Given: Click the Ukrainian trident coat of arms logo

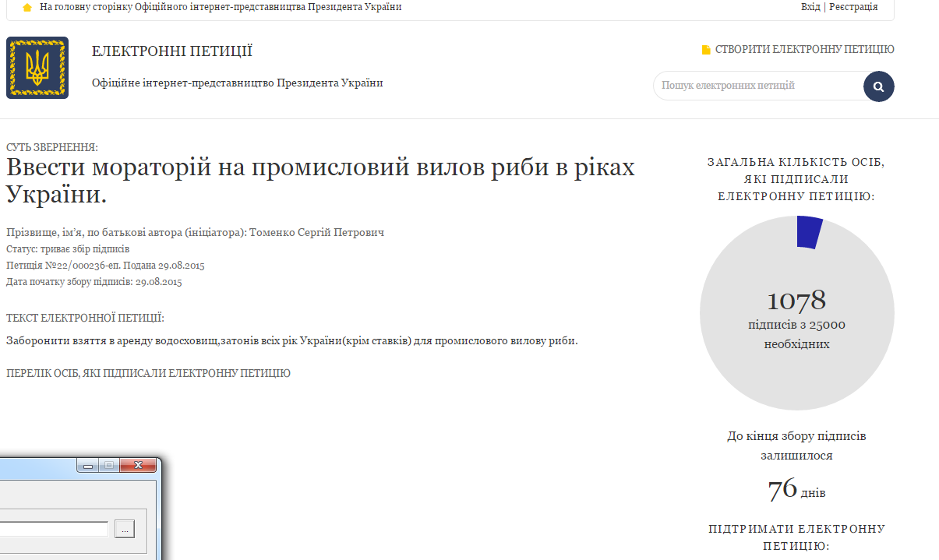Looking at the screenshot, I should (37, 68).
